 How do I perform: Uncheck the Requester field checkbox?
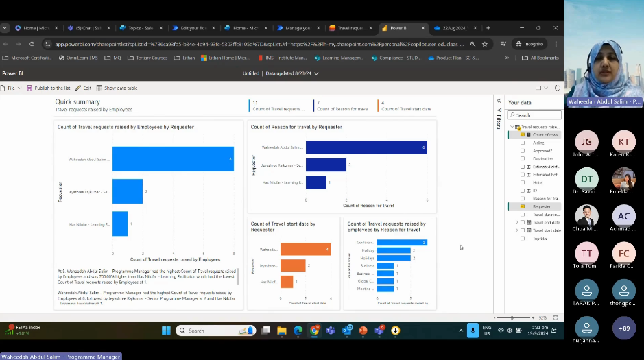tap(523, 206)
